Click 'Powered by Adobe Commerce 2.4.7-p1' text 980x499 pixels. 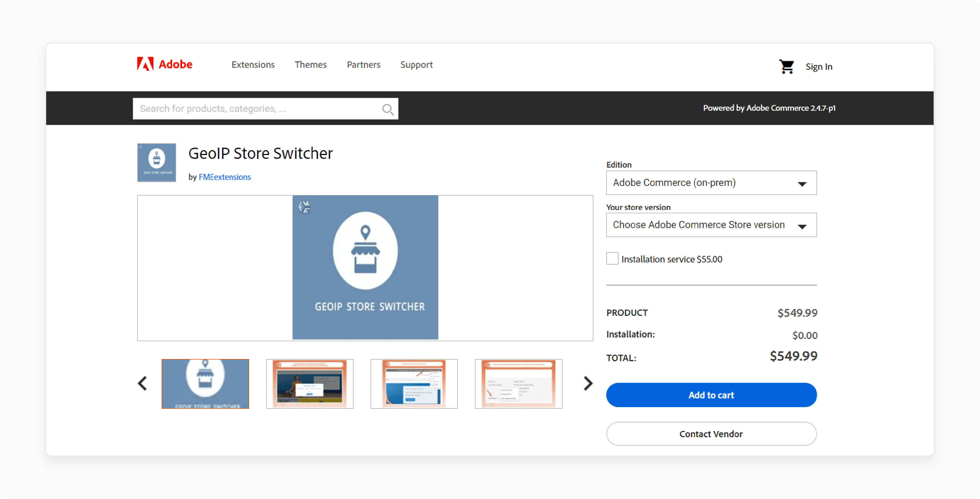(x=769, y=108)
